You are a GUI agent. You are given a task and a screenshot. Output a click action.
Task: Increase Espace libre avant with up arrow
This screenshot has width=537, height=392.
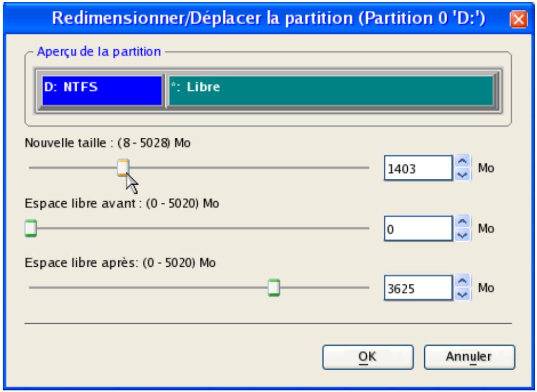click(x=463, y=221)
